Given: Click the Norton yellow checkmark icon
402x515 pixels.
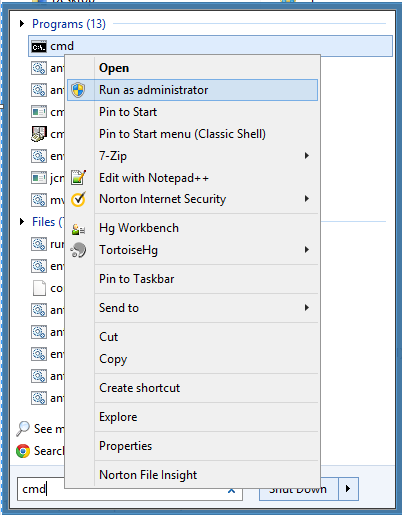Looking at the screenshot, I should point(79,199).
